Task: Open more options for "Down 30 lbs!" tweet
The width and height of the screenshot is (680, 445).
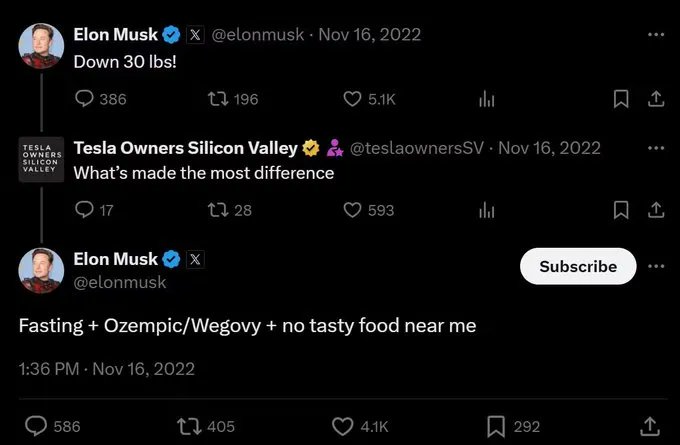Action: click(x=656, y=34)
